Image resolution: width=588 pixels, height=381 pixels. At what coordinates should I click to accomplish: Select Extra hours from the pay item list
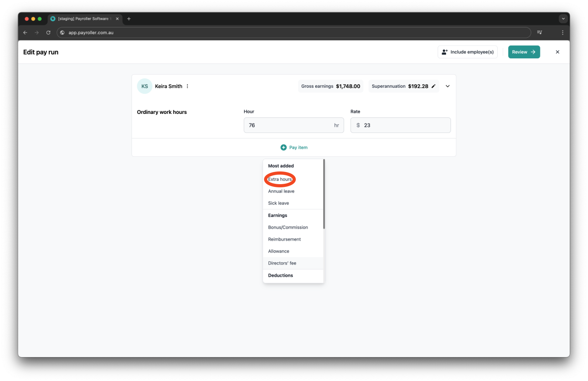(x=280, y=179)
